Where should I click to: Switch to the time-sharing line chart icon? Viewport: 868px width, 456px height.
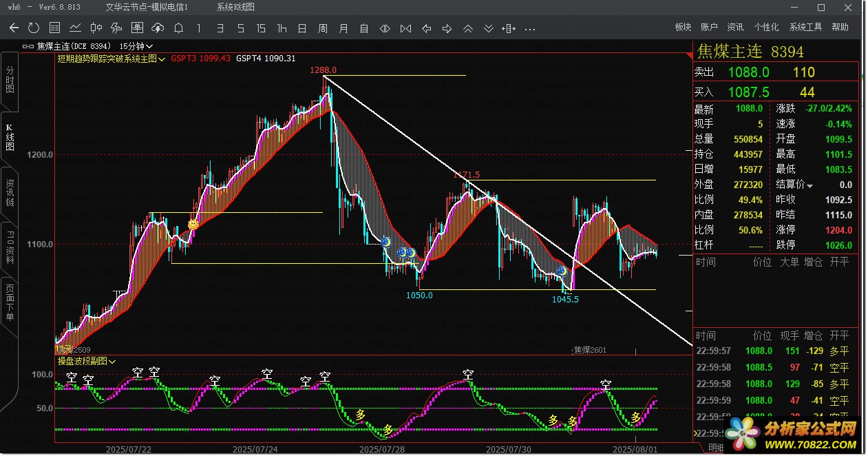click(x=75, y=28)
